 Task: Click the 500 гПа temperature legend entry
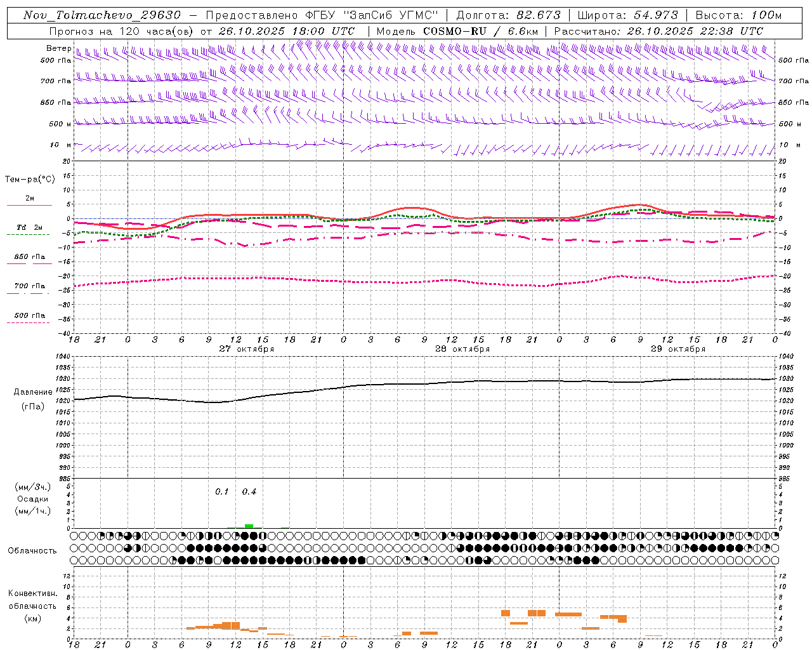point(30,315)
